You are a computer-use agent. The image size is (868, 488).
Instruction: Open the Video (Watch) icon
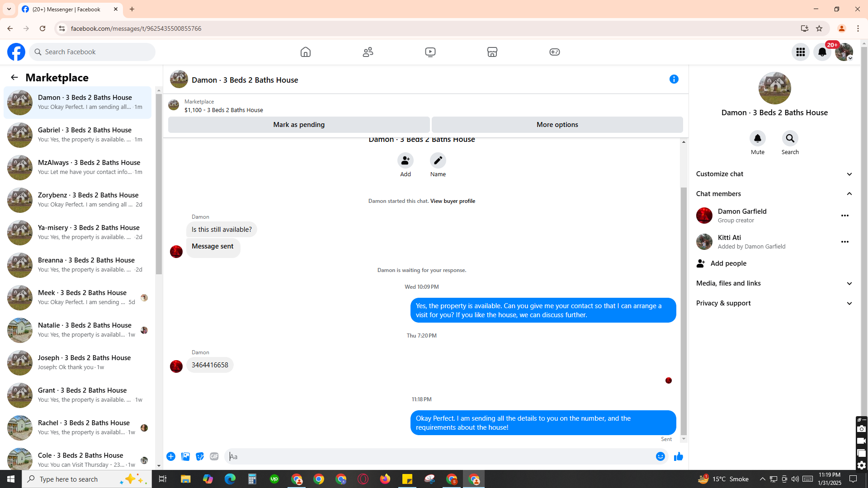click(430, 52)
